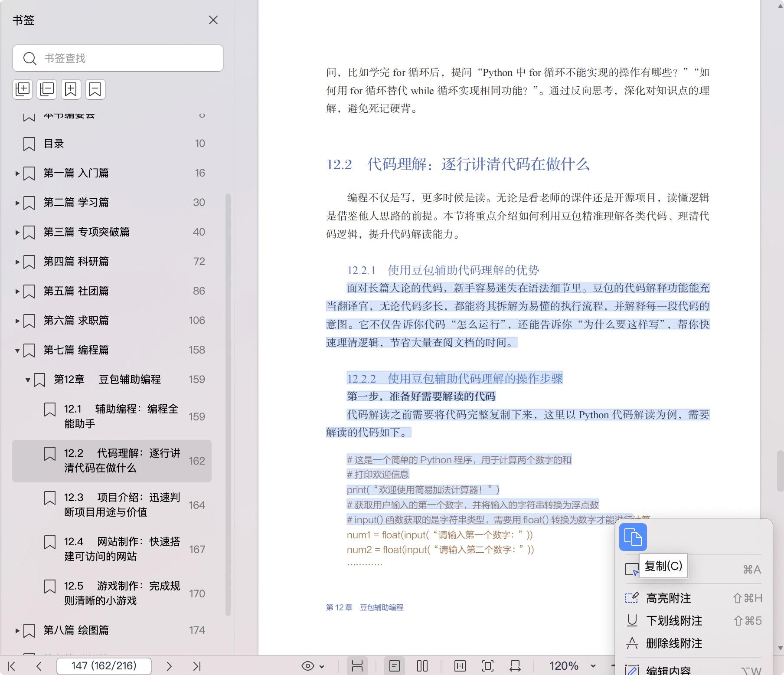Collapse the 第12章 豆包辅助编程 bookmark
Image resolution: width=784 pixels, height=675 pixels.
(x=28, y=380)
